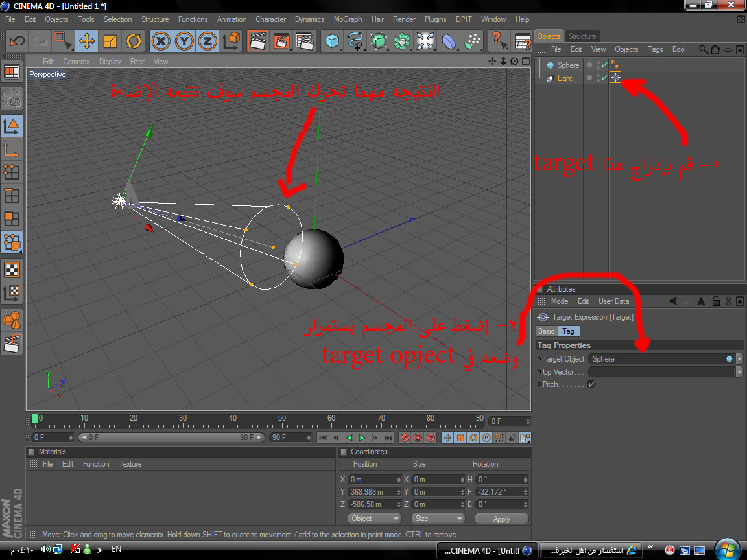The image size is (747, 560).
Task: Select the Model tool in left sidebar
Action: click(12, 126)
